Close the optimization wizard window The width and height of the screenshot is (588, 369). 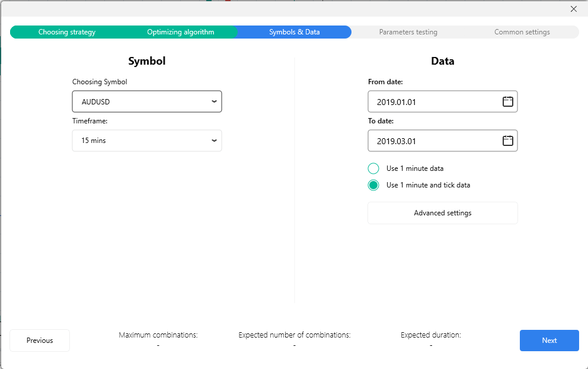point(573,9)
